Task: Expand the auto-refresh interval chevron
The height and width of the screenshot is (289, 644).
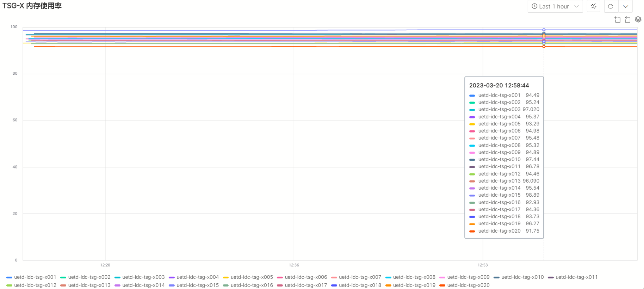Action: [626, 6]
